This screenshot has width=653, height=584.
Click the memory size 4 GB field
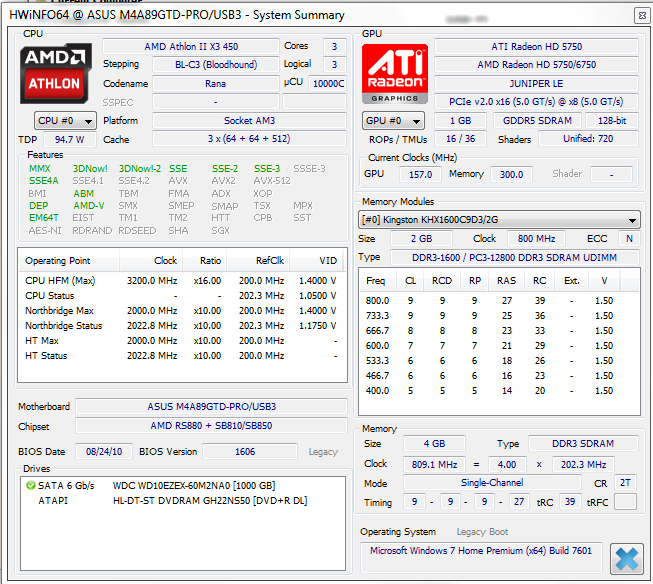(x=434, y=444)
